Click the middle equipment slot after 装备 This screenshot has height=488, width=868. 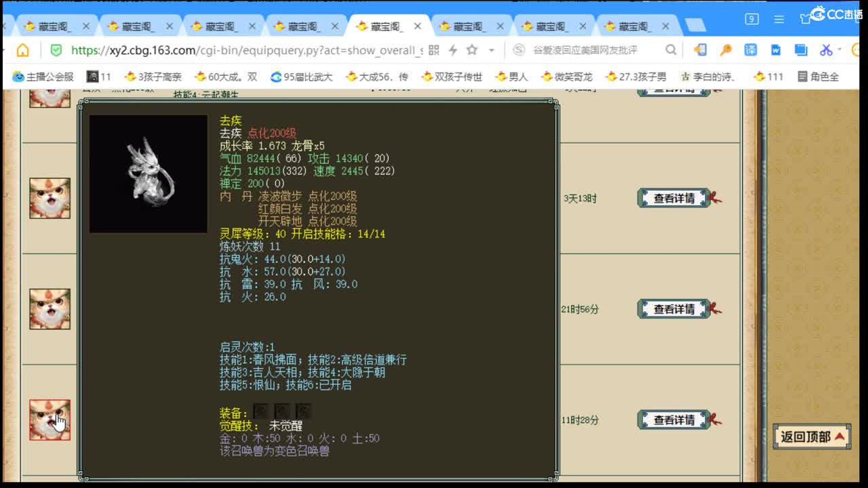(282, 411)
